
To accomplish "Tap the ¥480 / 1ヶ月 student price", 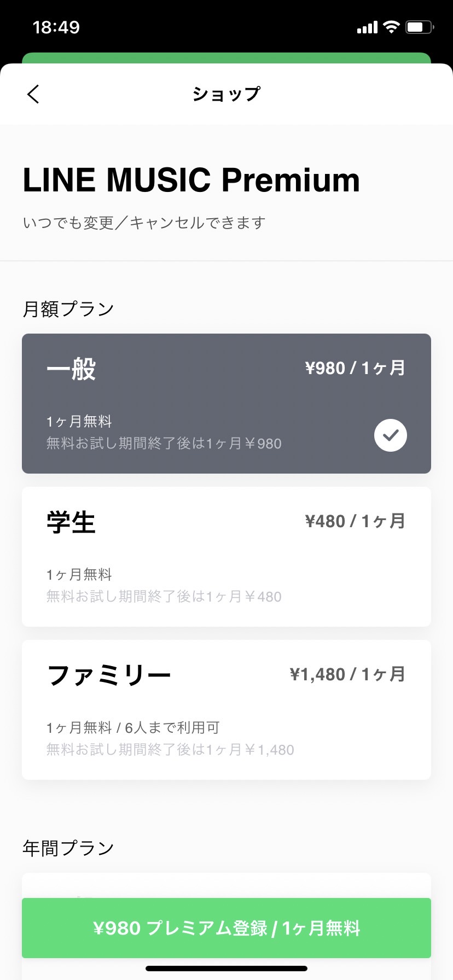I will click(355, 521).
